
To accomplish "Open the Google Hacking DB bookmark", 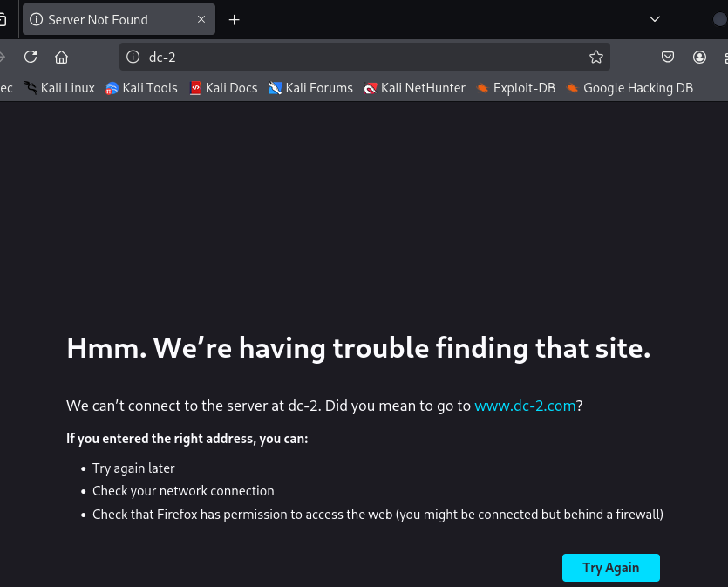I will click(630, 88).
